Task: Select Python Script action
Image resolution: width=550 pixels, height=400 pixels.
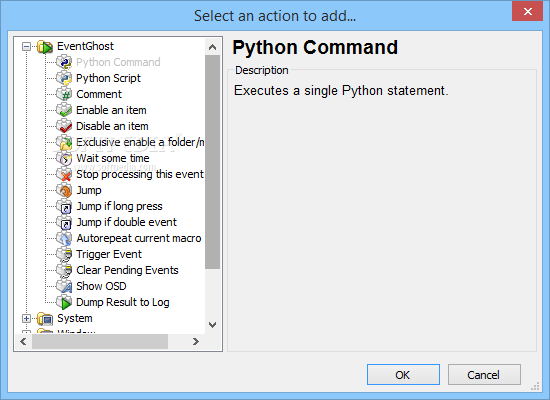Action: pos(108,78)
